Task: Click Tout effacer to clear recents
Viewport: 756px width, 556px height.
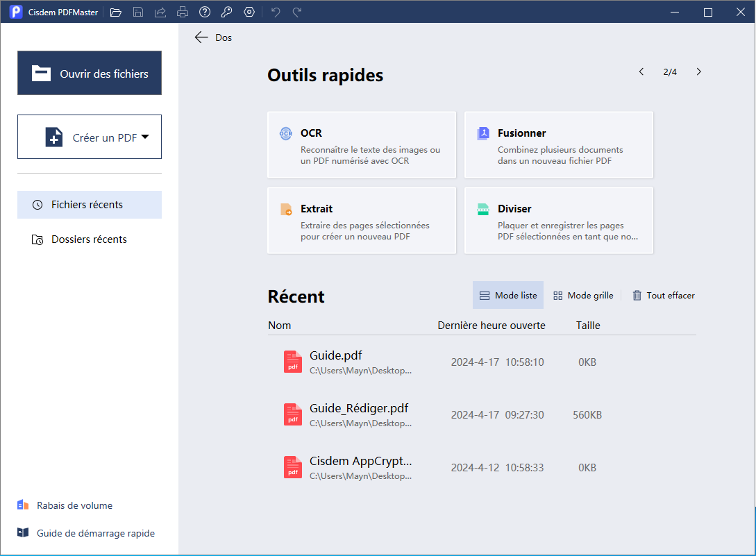Action: [664, 295]
